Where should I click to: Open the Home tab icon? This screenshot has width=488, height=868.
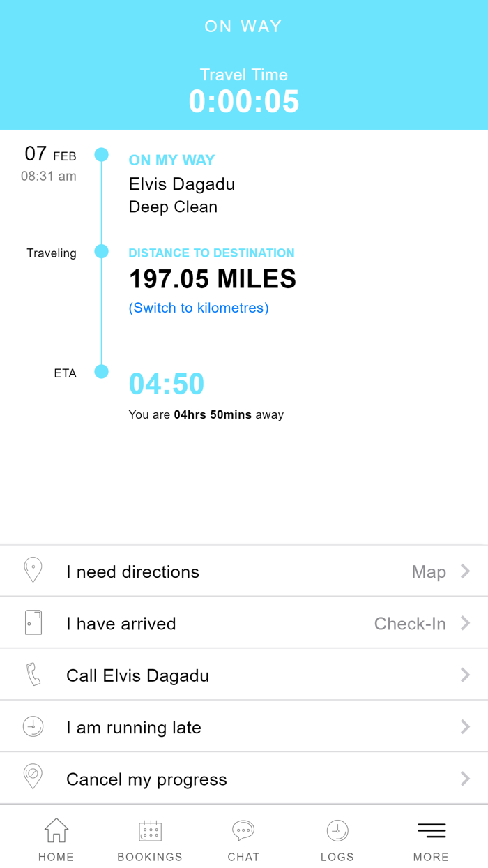[56, 830]
